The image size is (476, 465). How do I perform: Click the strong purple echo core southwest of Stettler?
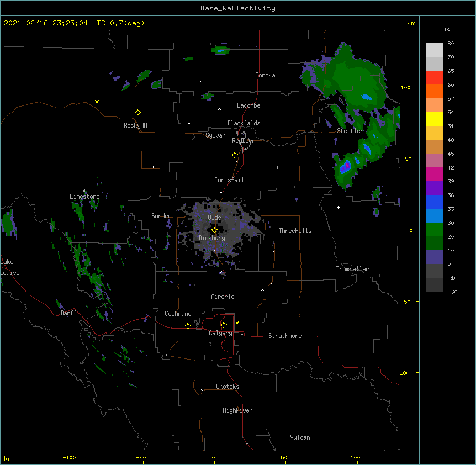[345, 167]
